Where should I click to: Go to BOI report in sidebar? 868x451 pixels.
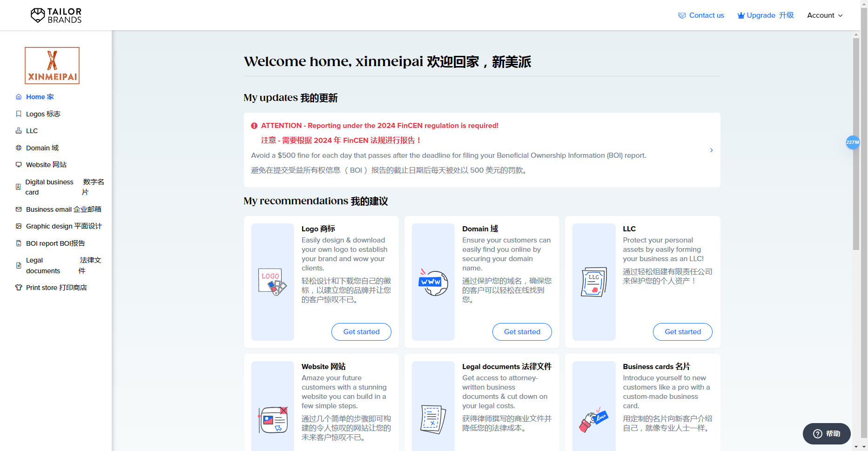(x=55, y=243)
